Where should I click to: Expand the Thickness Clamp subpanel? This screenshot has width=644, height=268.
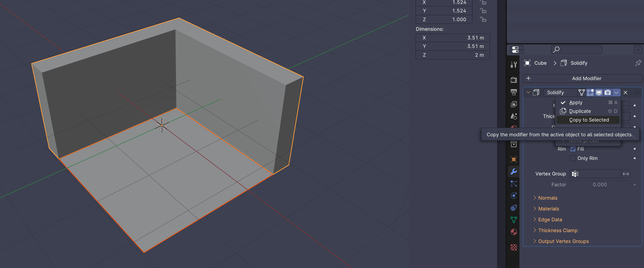pos(558,230)
